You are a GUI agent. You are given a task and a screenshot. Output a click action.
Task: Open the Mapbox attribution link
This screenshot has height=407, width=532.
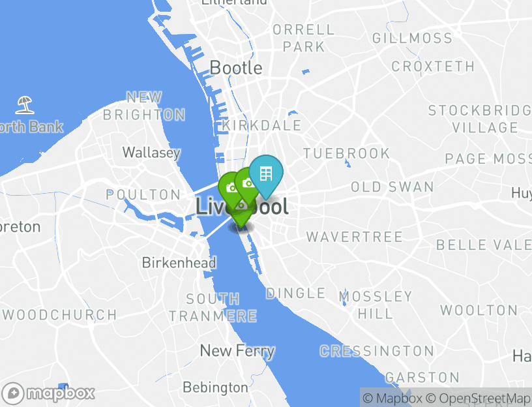[392, 398]
